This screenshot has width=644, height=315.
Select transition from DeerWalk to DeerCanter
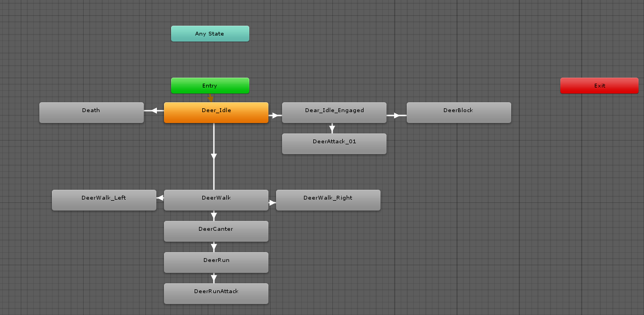(214, 215)
